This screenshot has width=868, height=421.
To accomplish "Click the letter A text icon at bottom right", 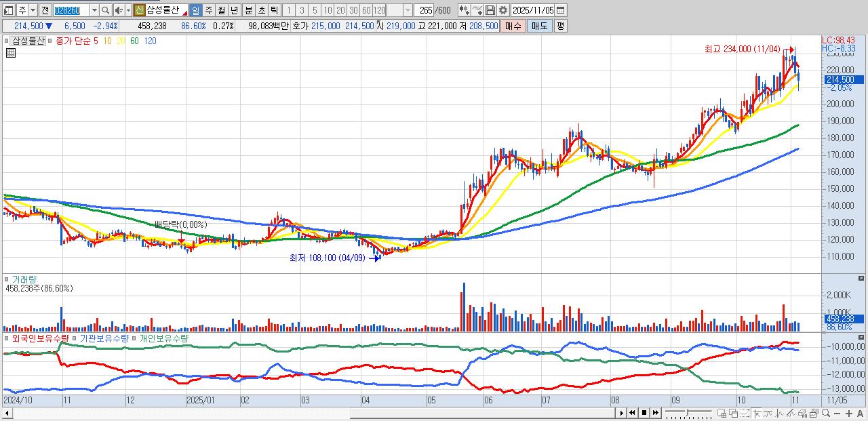I will pyautogui.click(x=860, y=414).
